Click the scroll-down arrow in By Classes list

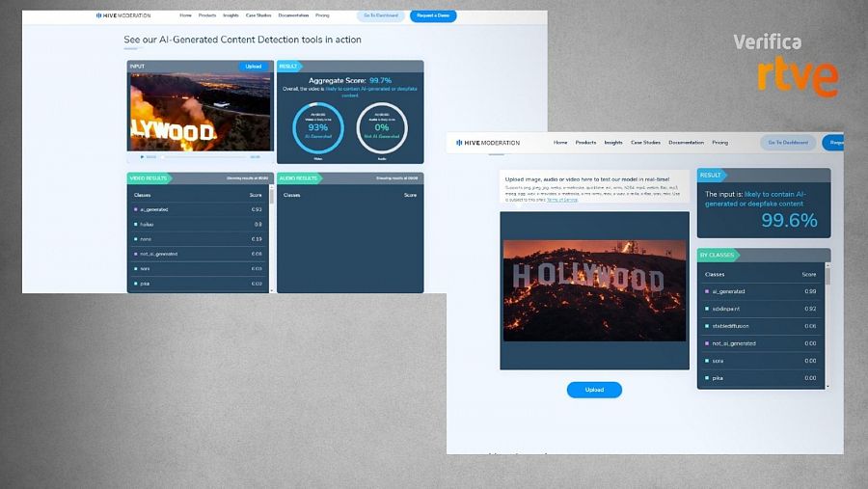coord(827,385)
